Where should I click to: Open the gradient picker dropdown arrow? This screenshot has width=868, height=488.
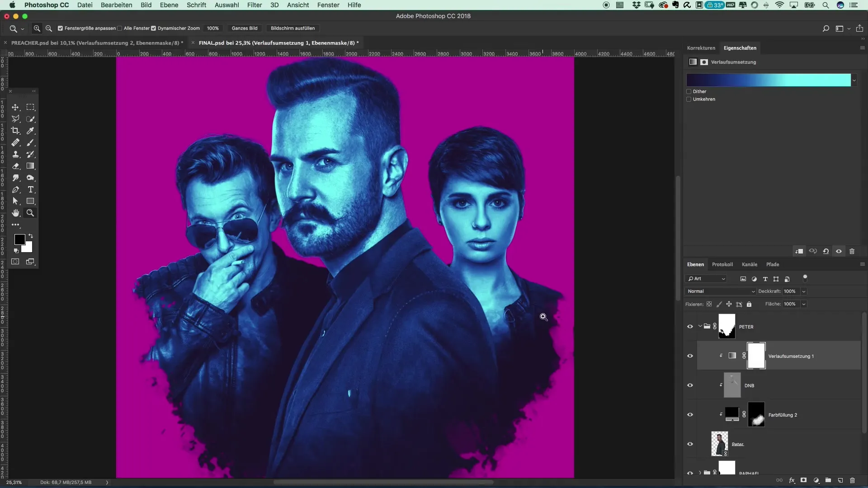pyautogui.click(x=854, y=80)
